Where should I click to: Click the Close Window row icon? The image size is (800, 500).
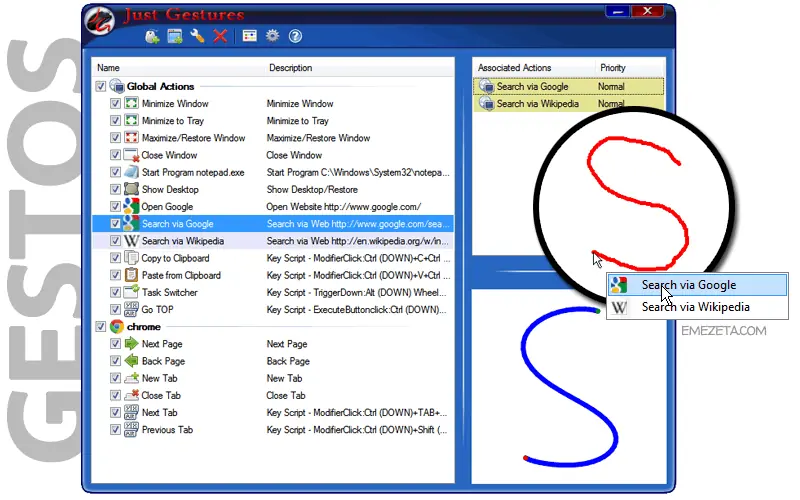131,155
